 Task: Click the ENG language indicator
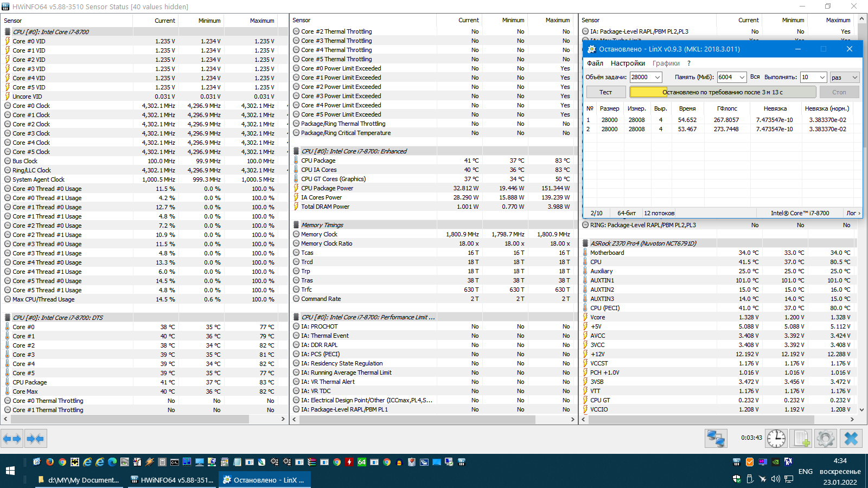pyautogui.click(x=806, y=471)
